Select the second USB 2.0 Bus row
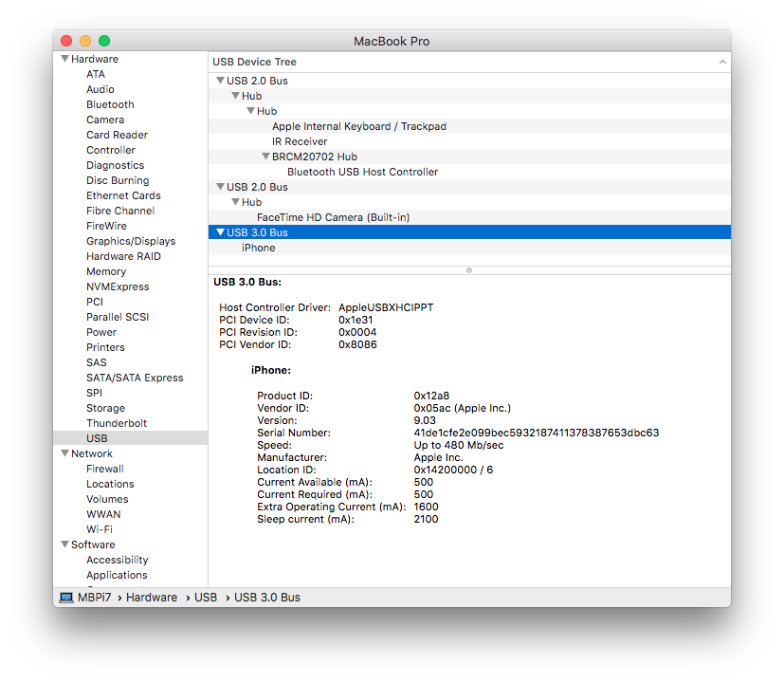Screen dimensions: 784x683 (x=469, y=187)
